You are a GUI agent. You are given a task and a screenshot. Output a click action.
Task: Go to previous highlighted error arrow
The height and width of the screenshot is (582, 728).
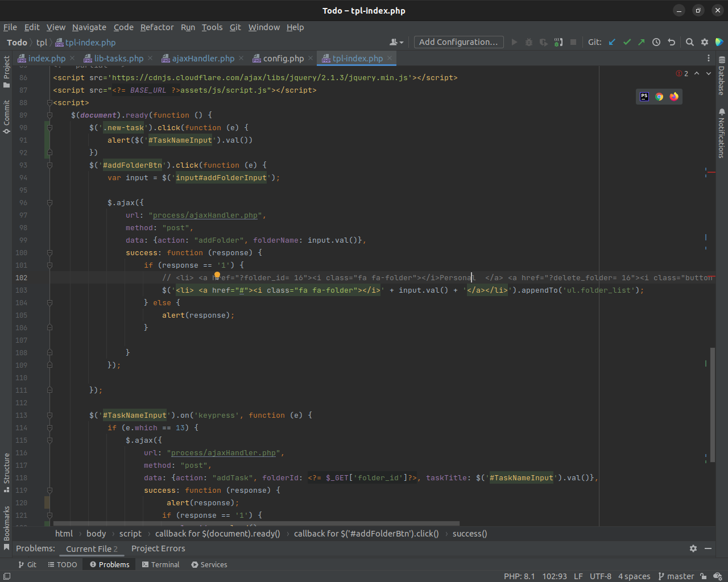[697, 73]
